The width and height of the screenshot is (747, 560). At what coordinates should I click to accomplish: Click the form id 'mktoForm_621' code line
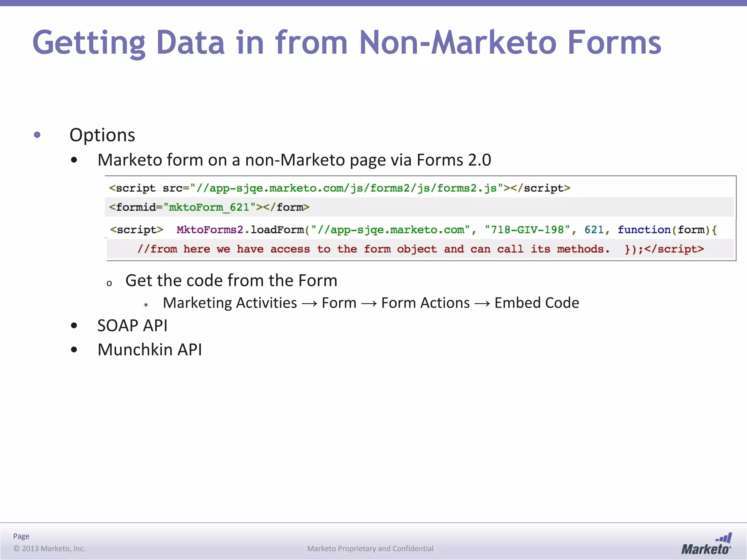[x=209, y=207]
